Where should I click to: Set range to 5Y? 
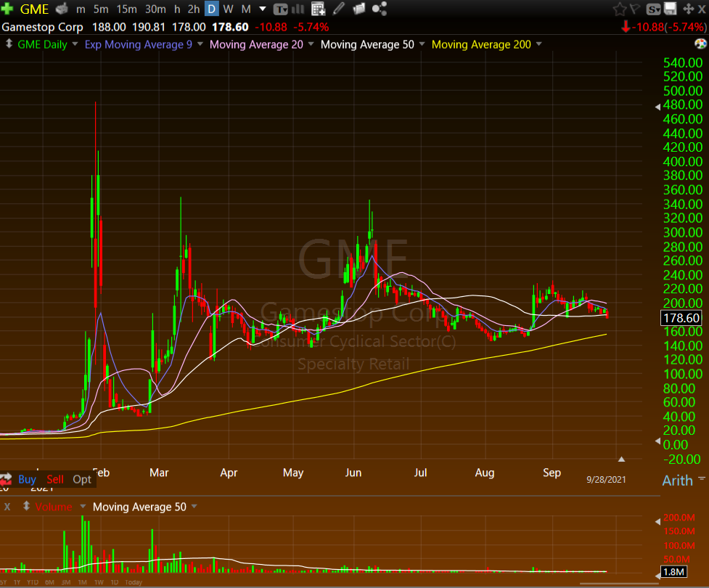point(3,582)
